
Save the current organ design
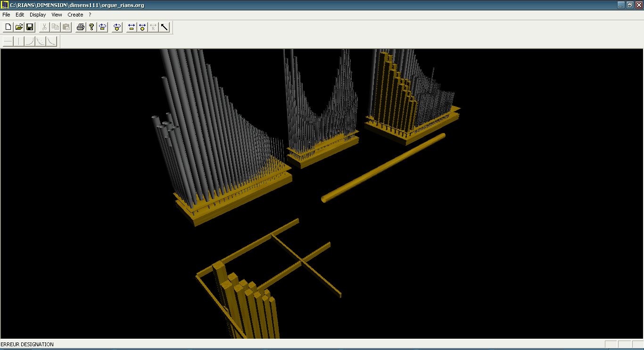(30, 27)
